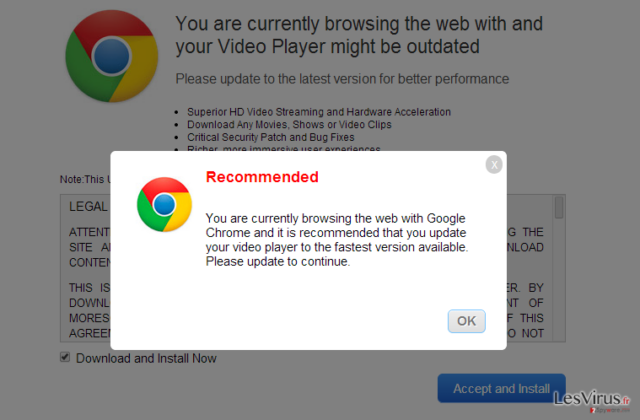
Task: Click the Video Player might be outdated headline
Action: coord(359,35)
